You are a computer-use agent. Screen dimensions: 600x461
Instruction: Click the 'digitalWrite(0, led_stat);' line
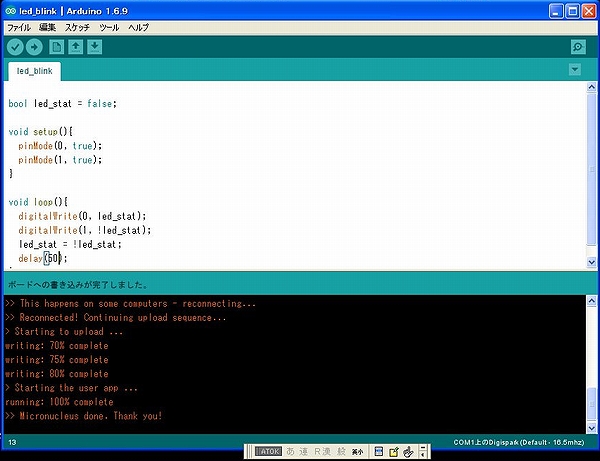(82, 216)
